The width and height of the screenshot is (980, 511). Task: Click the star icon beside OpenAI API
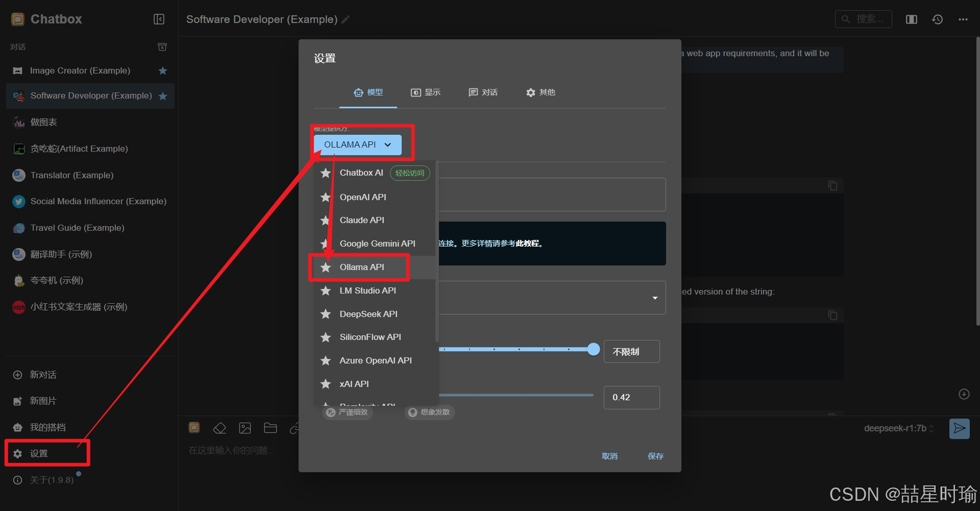[326, 197]
